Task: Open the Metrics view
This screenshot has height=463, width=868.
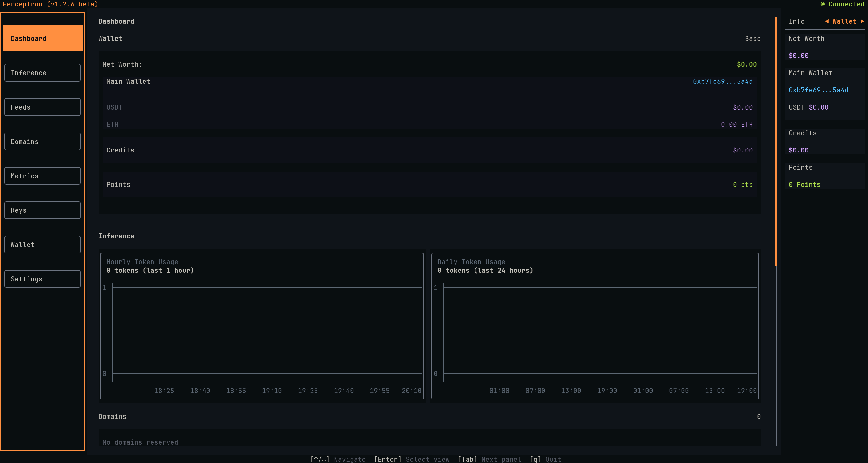Action: pyautogui.click(x=42, y=176)
